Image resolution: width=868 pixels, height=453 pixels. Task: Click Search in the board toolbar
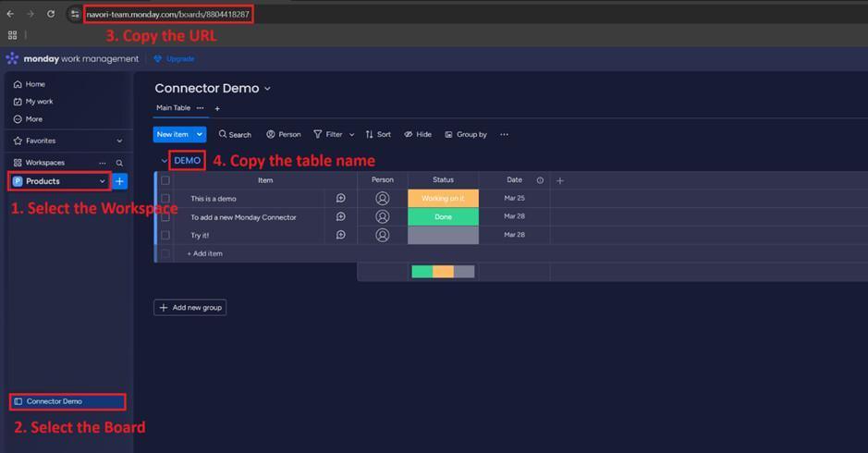(x=235, y=135)
